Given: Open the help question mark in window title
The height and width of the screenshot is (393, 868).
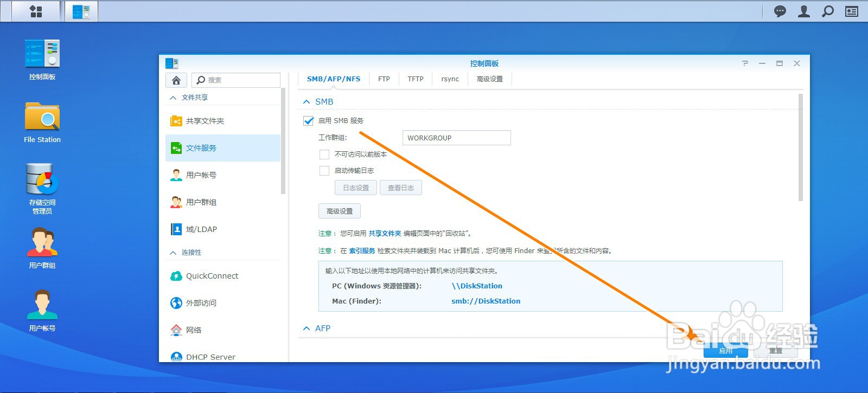Looking at the screenshot, I should [745, 63].
